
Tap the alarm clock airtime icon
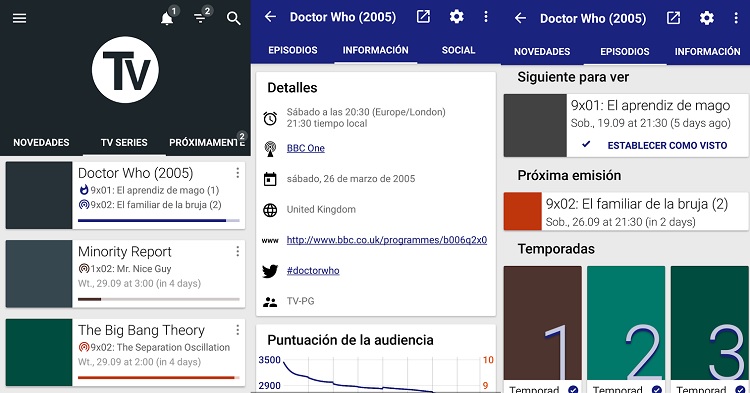[x=270, y=118]
